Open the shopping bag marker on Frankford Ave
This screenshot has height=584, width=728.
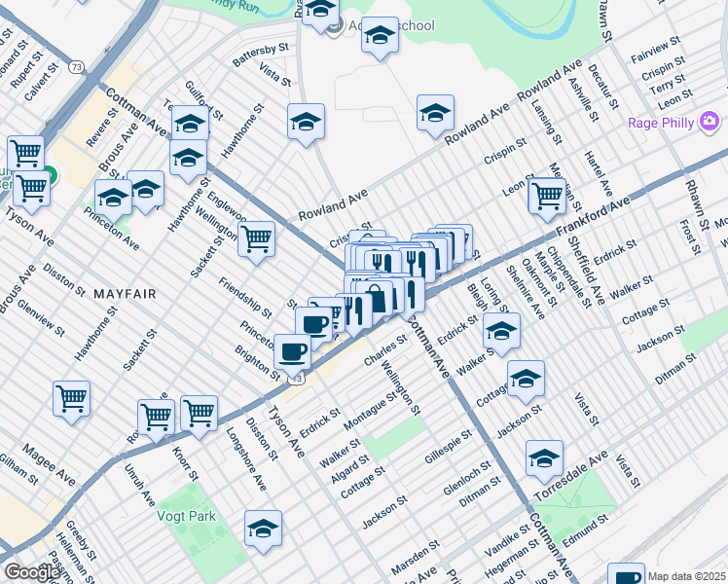pyautogui.click(x=376, y=299)
